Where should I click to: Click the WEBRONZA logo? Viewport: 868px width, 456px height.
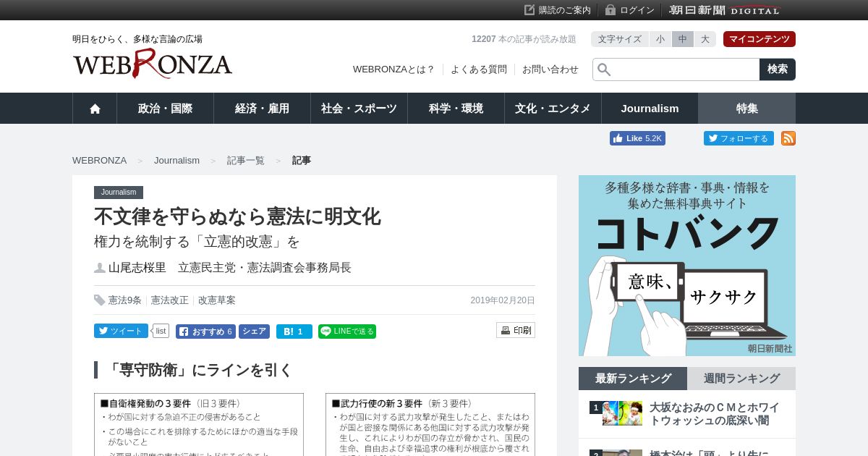click(x=153, y=64)
